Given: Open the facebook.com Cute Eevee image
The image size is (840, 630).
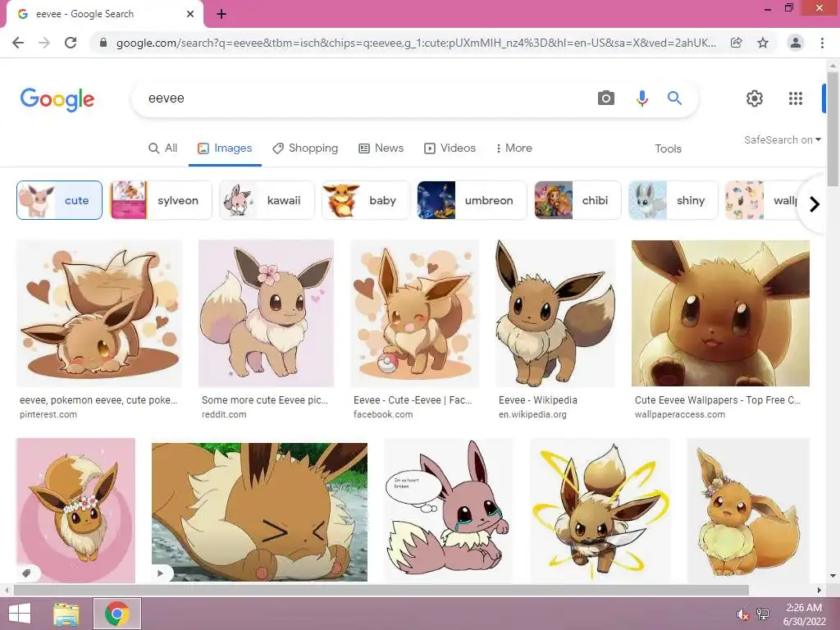Looking at the screenshot, I should click(x=414, y=313).
